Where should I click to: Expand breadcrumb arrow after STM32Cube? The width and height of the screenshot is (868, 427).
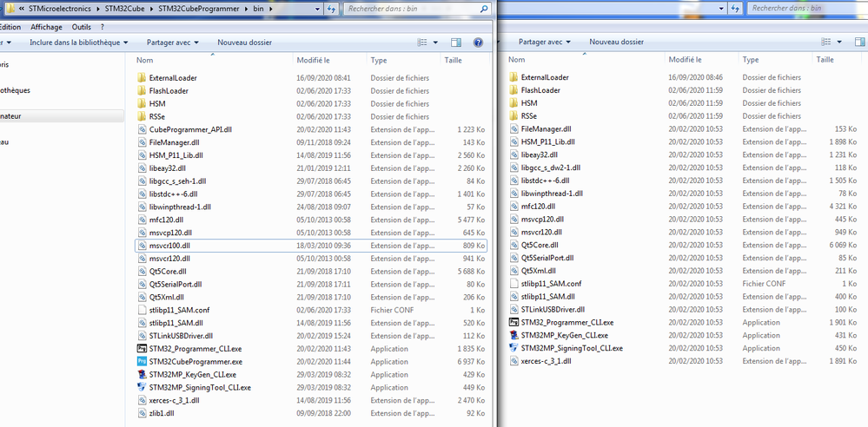[153, 9]
